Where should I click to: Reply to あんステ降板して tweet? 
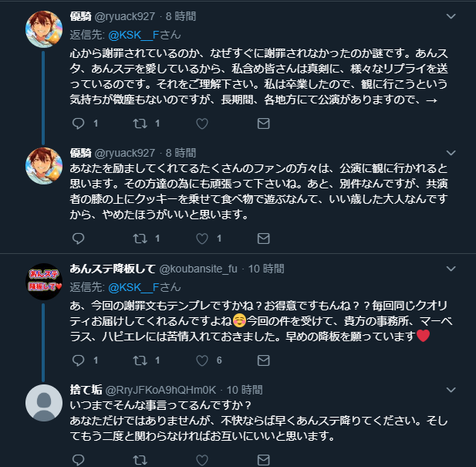pos(79,360)
